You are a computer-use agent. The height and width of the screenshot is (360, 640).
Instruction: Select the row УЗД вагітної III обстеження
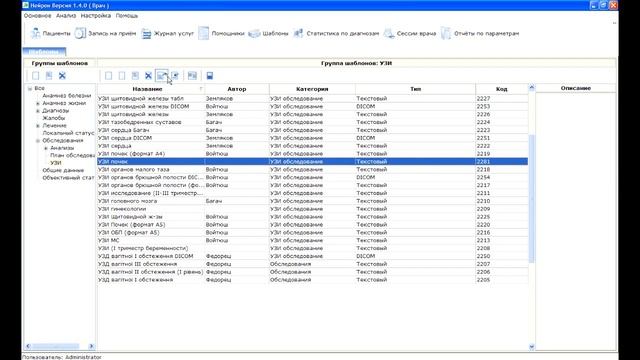(312, 264)
